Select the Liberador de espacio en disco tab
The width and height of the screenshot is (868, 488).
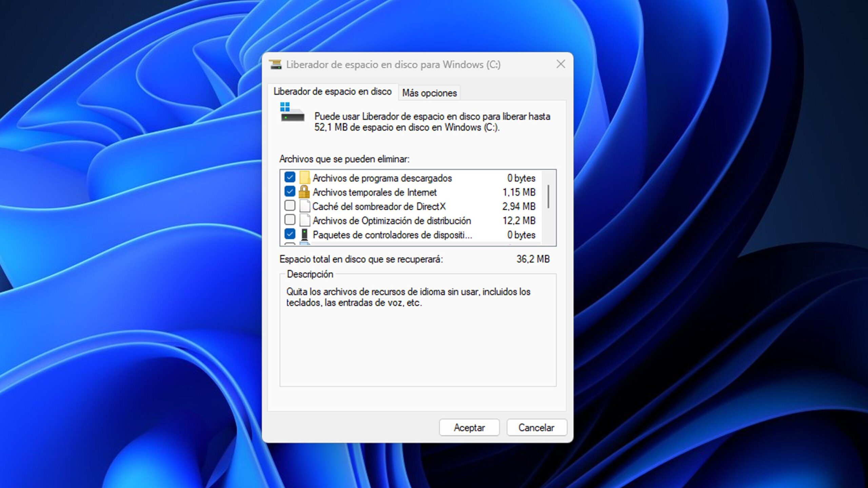332,91
